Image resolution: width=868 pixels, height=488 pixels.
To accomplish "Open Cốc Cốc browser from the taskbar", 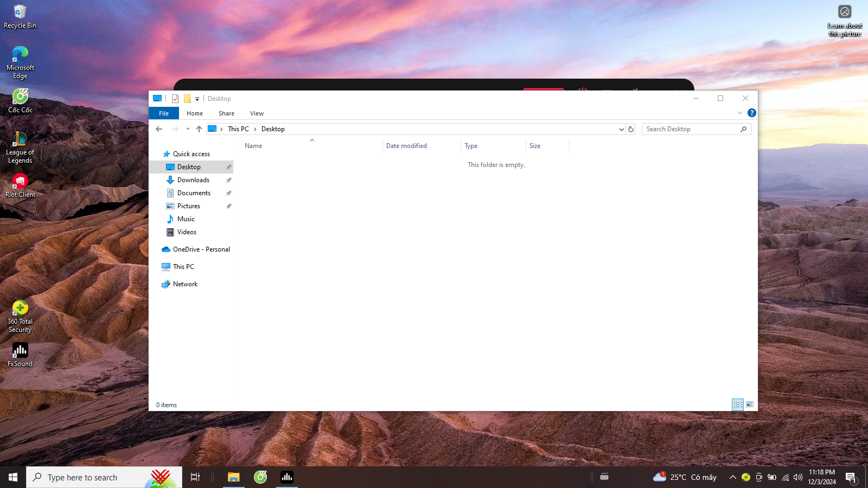I will (260, 477).
